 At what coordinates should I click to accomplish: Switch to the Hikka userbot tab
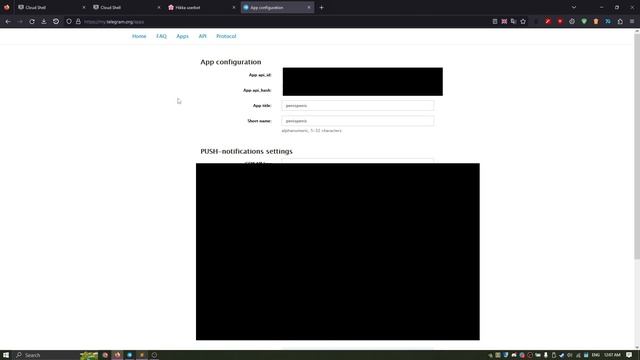pos(201,7)
